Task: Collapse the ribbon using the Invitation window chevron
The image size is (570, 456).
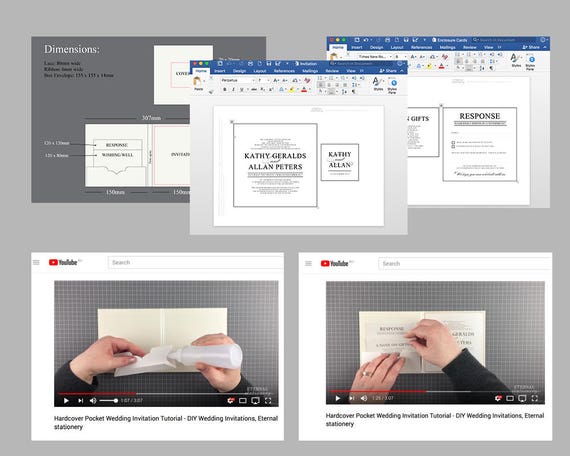Action: 402,71
